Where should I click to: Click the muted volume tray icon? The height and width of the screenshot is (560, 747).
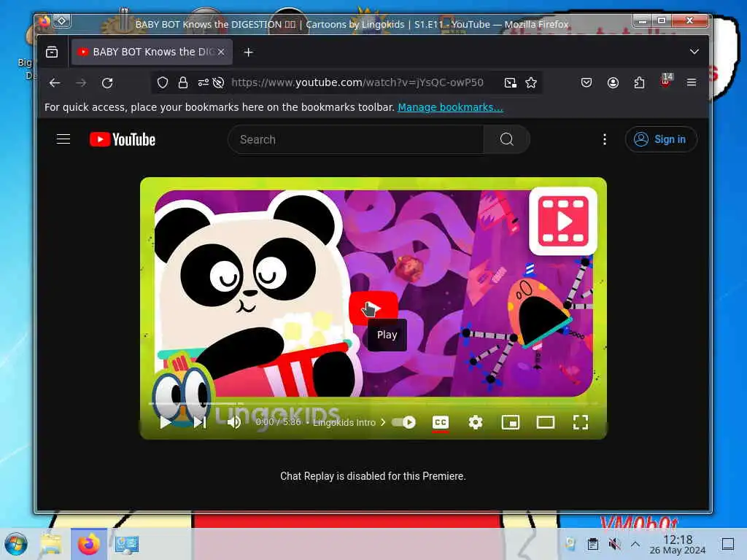click(614, 544)
